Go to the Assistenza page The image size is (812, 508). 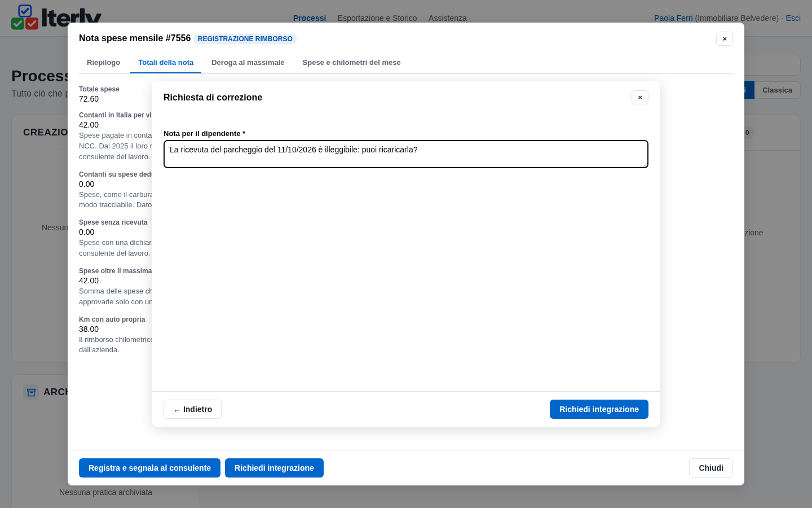447,18
